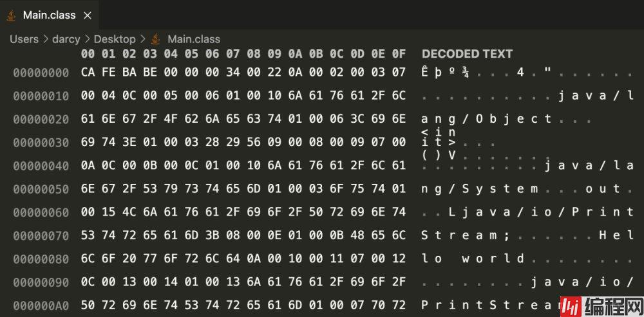Expand the chevron after Users breadcrumb
The height and width of the screenshot is (317, 644).
point(45,39)
